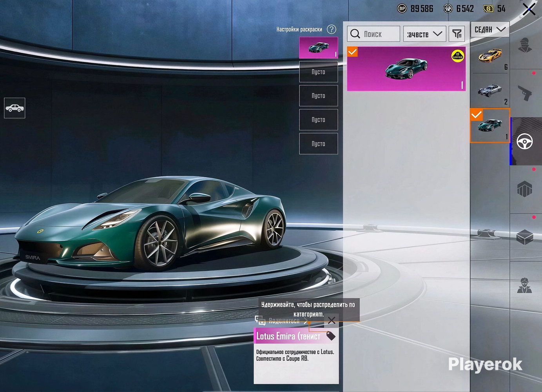Image resolution: width=542 pixels, height=392 pixels.
Task: Open the character avatar tab at sidebar bottom
Action: click(525, 285)
